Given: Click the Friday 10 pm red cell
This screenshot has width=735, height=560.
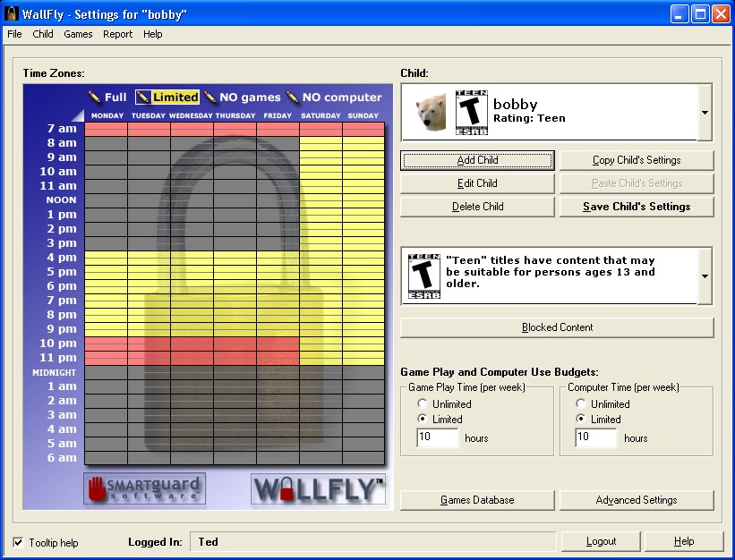Looking at the screenshot, I should pyautogui.click(x=278, y=344).
